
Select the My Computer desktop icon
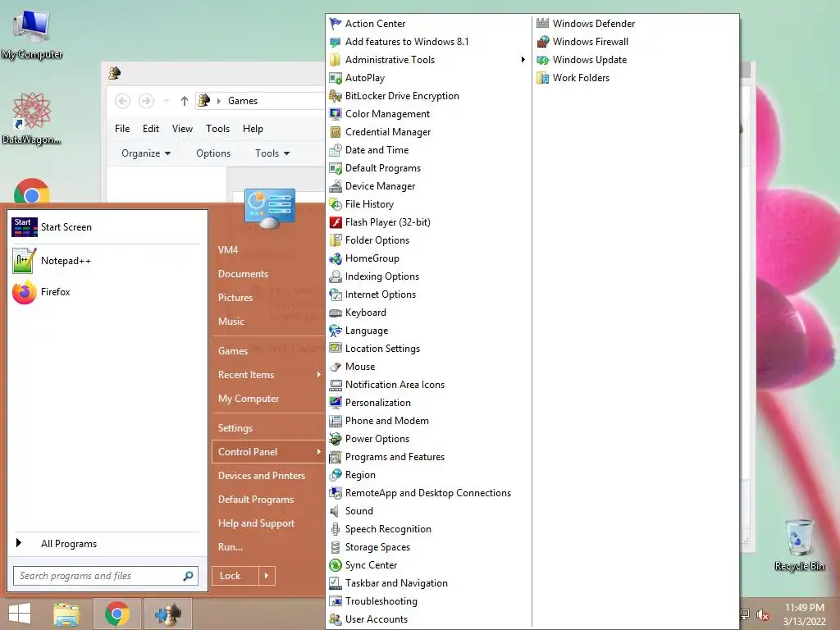[x=32, y=34]
